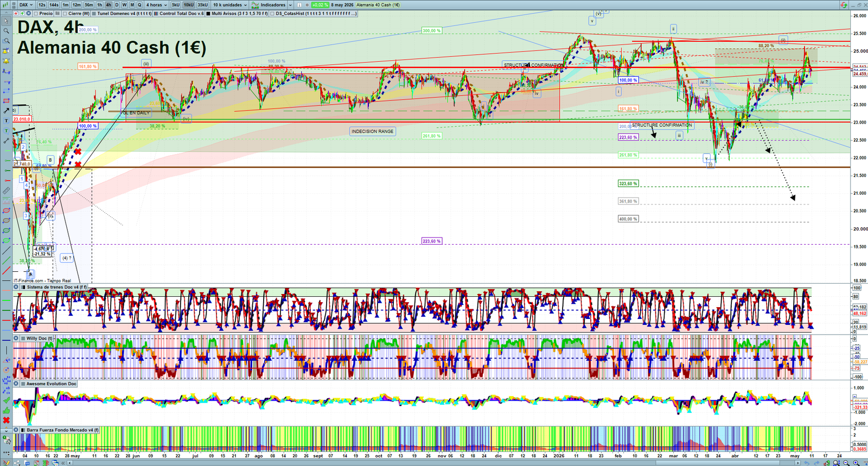868x466 pixels.
Task: Toggle Multi Avisos black color swatch
Action: pos(208,14)
